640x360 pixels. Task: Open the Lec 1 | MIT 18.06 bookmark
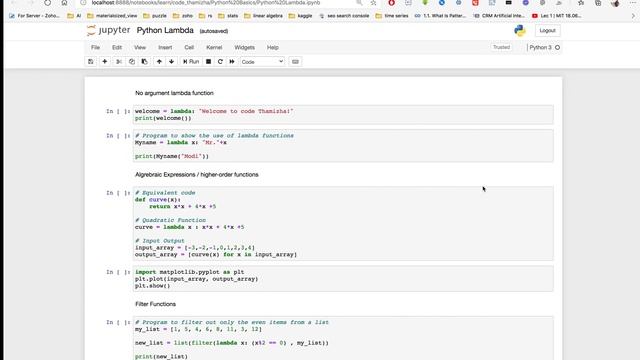point(557,16)
